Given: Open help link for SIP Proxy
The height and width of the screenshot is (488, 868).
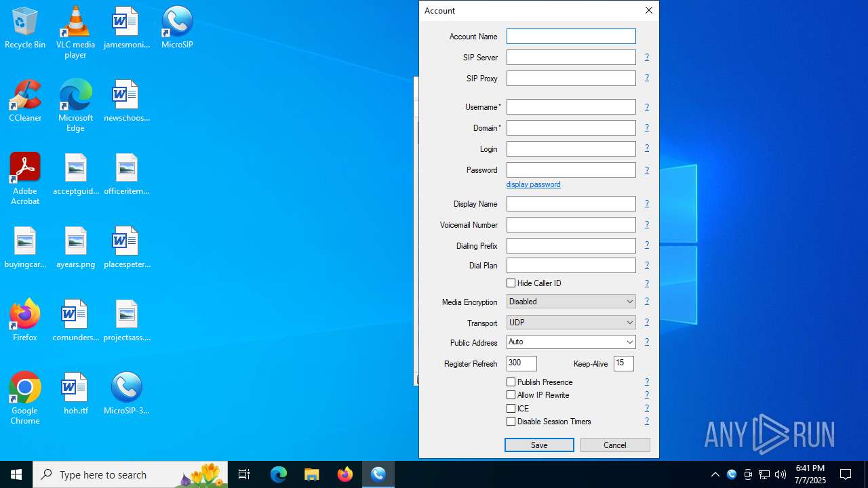Looking at the screenshot, I should tap(647, 78).
